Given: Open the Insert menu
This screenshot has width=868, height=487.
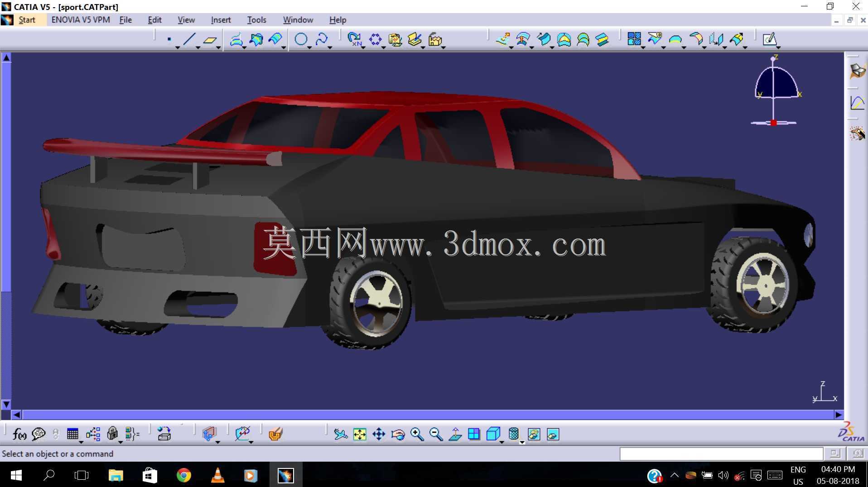Looking at the screenshot, I should (221, 20).
